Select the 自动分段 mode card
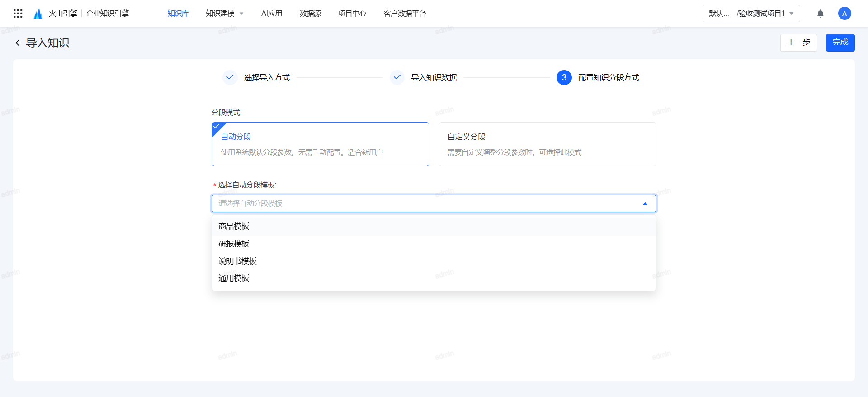868x397 pixels. coord(320,144)
